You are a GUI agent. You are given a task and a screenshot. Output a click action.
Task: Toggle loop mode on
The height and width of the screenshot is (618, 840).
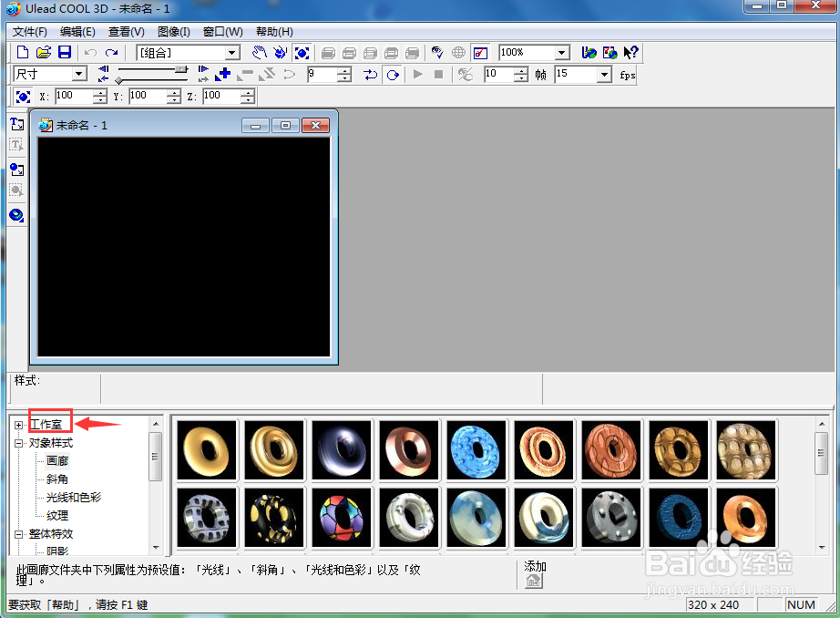(x=393, y=75)
